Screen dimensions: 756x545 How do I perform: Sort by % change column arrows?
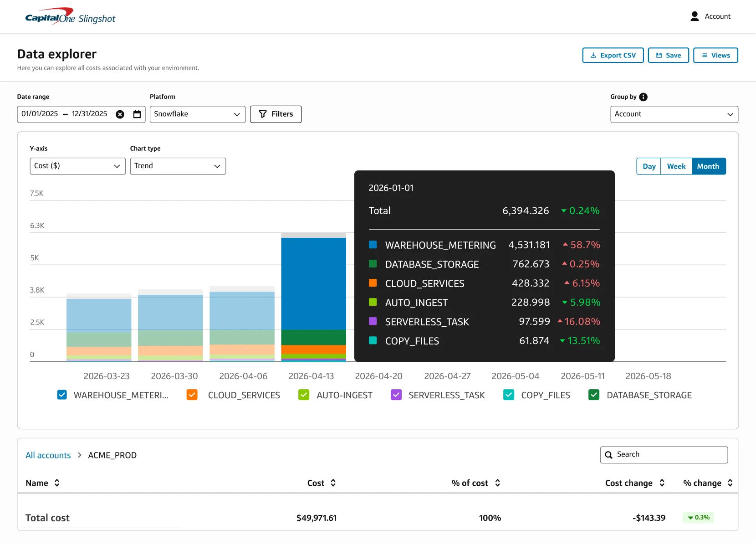(x=730, y=483)
